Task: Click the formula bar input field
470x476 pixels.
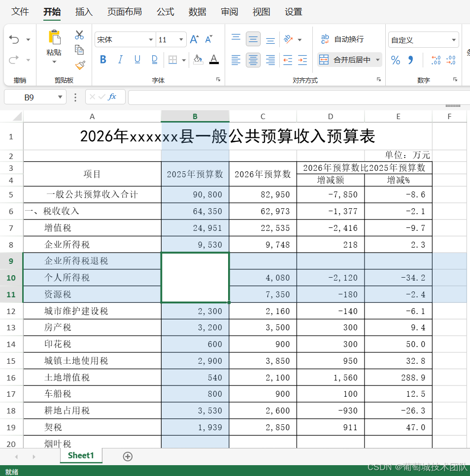Action: [299, 97]
